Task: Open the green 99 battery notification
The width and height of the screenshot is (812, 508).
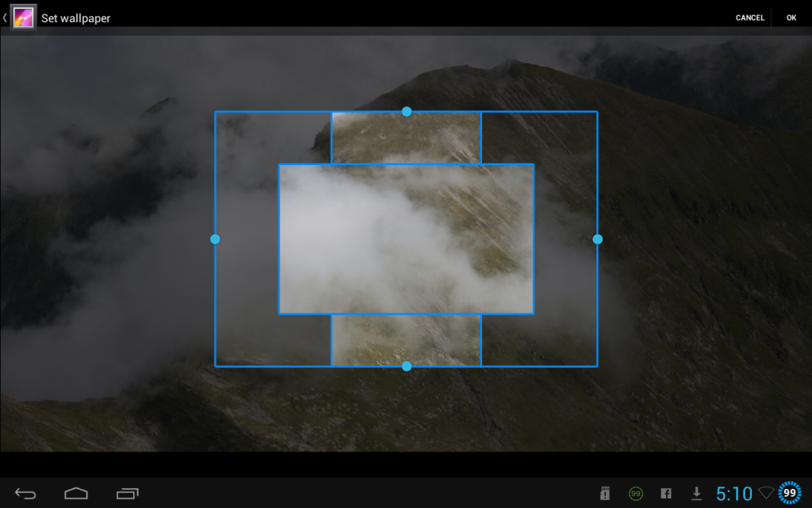Action: point(635,494)
